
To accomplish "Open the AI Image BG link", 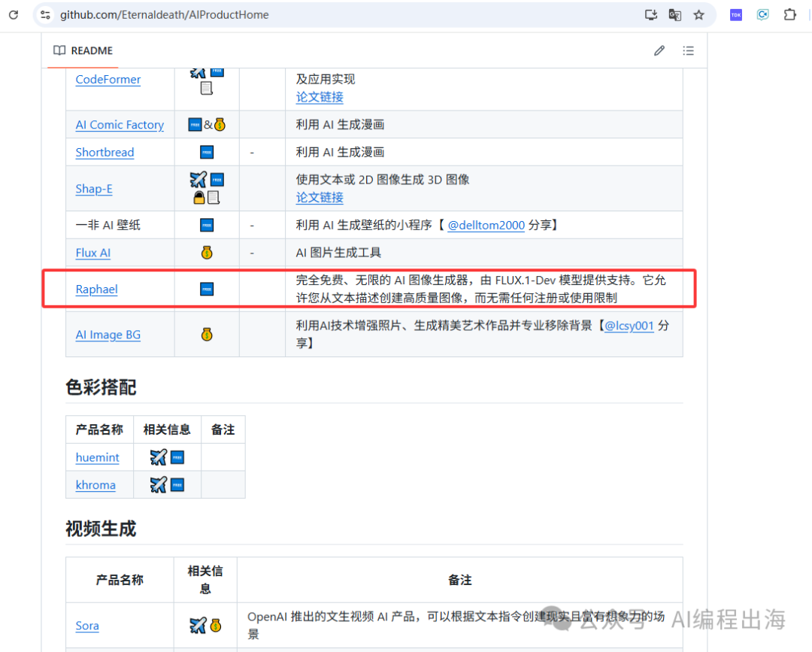I will (x=108, y=335).
